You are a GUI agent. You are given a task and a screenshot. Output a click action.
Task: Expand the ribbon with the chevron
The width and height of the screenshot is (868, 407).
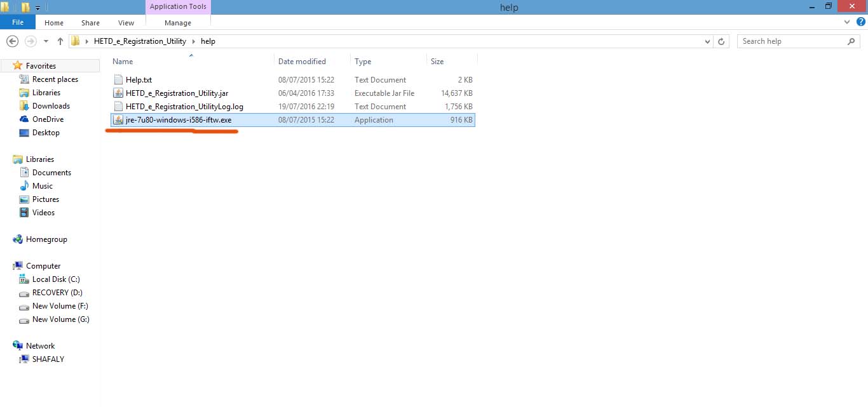[846, 22]
